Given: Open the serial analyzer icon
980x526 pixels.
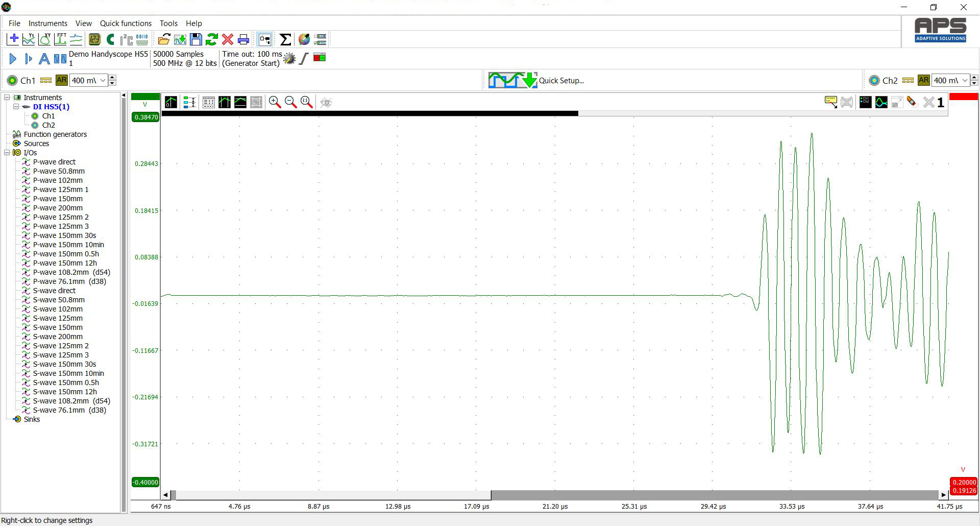Looking at the screenshot, I should (142, 39).
